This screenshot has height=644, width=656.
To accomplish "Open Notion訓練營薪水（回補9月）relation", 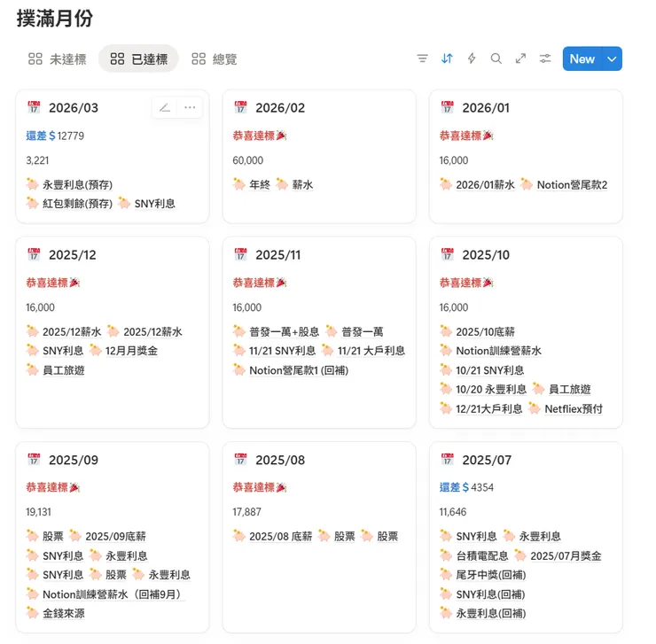I will pyautogui.click(x=113, y=594).
